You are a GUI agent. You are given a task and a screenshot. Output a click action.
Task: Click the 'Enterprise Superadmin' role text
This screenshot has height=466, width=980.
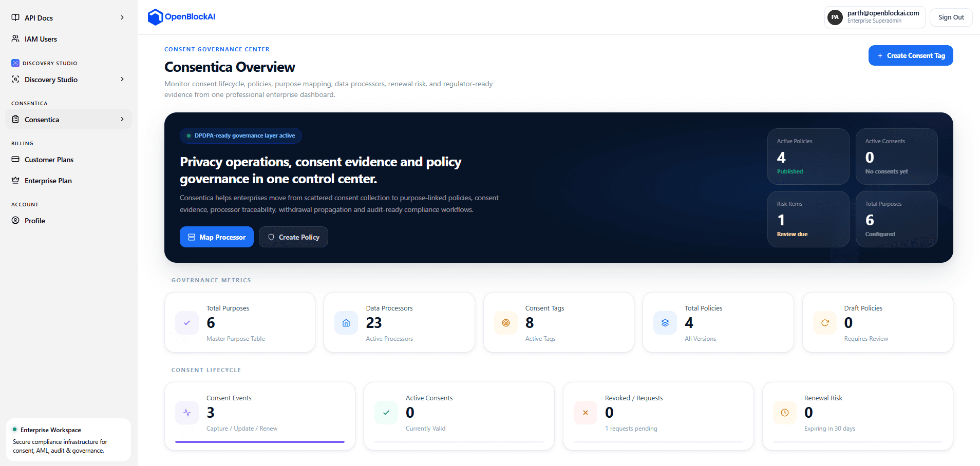874,21
